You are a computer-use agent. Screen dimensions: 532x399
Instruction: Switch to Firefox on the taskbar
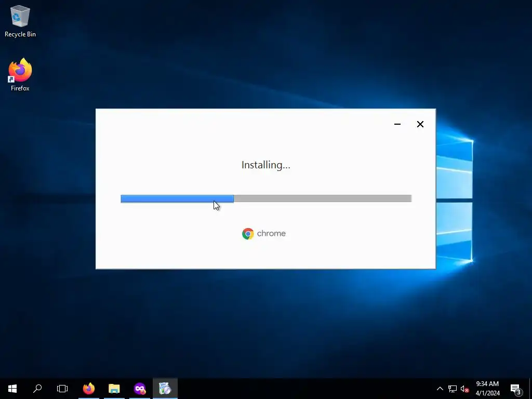click(x=89, y=389)
